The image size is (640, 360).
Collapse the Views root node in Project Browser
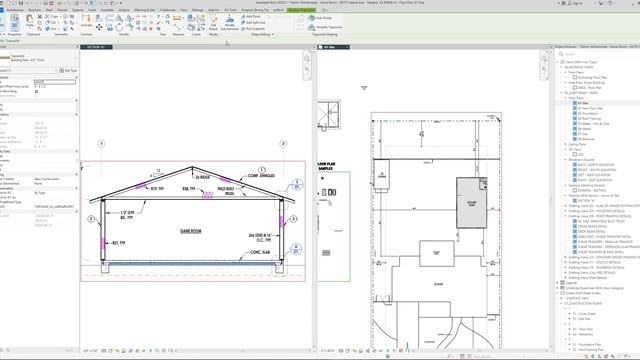[x=558, y=62]
